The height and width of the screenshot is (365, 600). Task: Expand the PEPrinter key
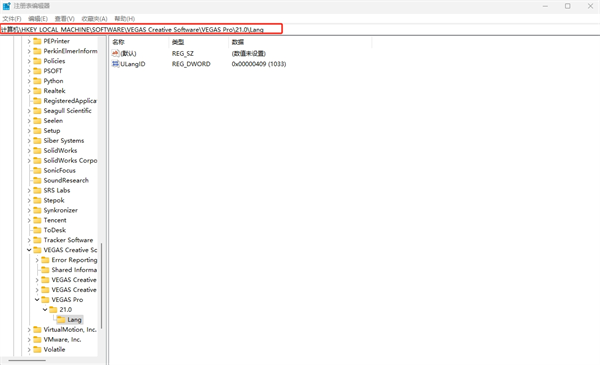tap(29, 41)
